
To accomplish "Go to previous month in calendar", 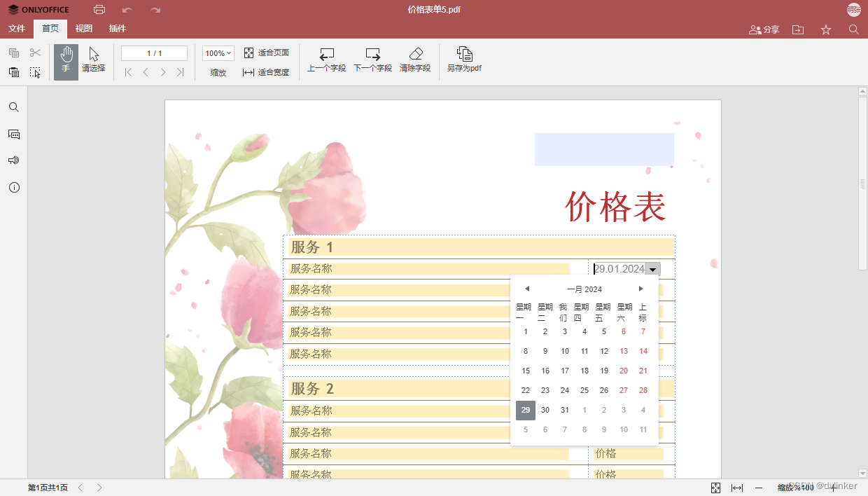I will (527, 289).
